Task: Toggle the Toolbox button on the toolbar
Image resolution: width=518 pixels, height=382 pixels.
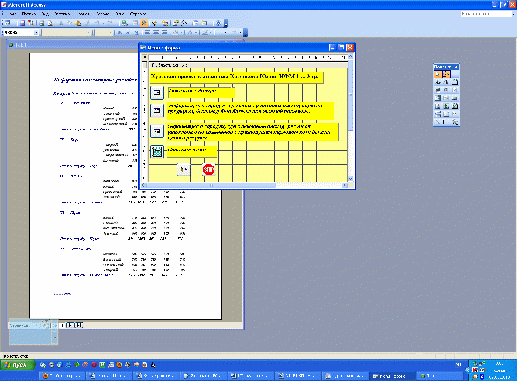Action: click(144, 23)
